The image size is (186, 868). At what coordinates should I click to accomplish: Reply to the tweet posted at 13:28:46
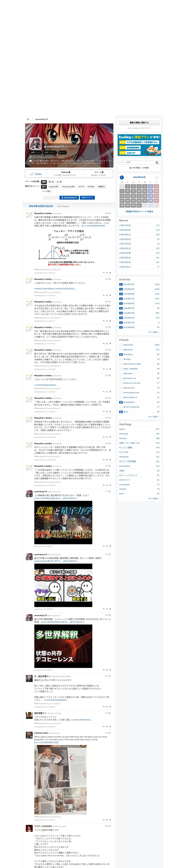point(104,546)
